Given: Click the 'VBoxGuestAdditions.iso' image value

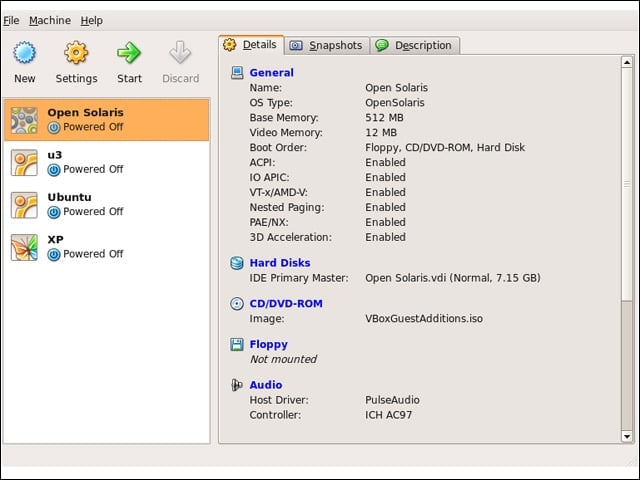Looking at the screenshot, I should [424, 318].
